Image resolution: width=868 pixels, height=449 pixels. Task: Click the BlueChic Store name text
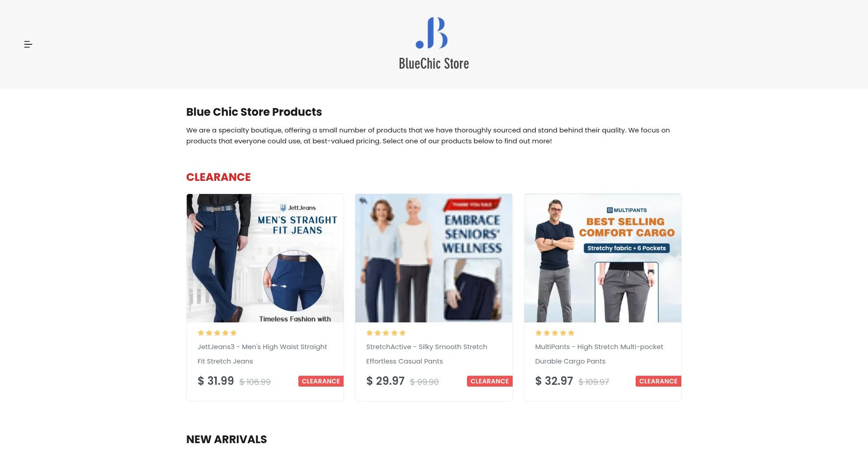coord(434,64)
